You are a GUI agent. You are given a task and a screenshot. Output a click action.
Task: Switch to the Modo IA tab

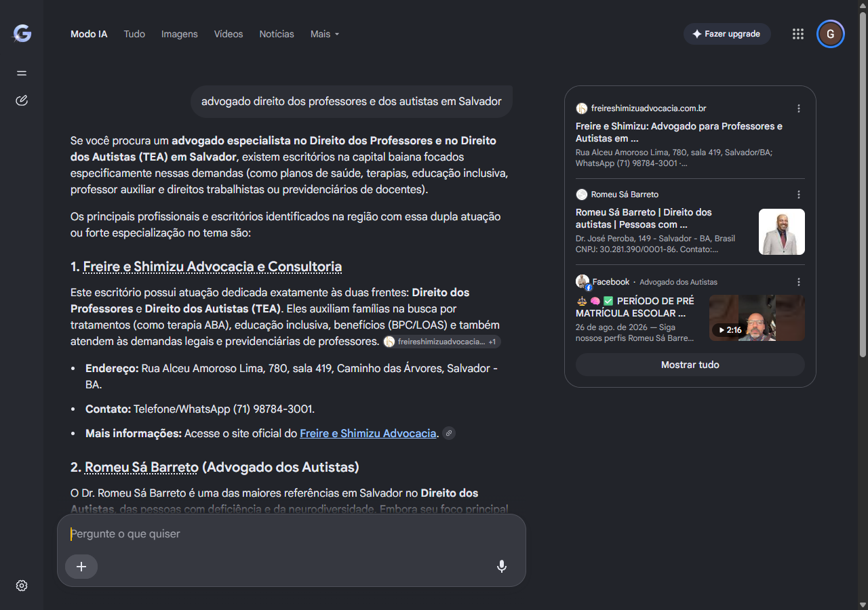pyautogui.click(x=89, y=34)
